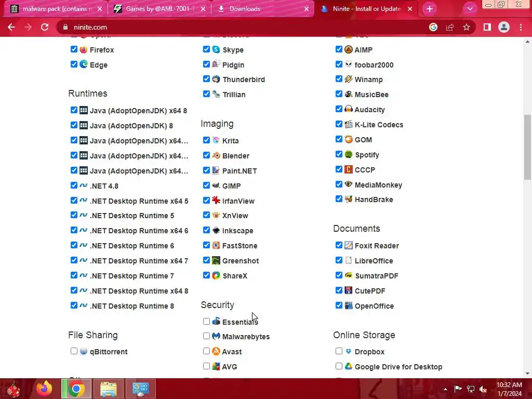Click the page vertical scrollbar thumb
The height and width of the screenshot is (399, 532).
[527, 147]
